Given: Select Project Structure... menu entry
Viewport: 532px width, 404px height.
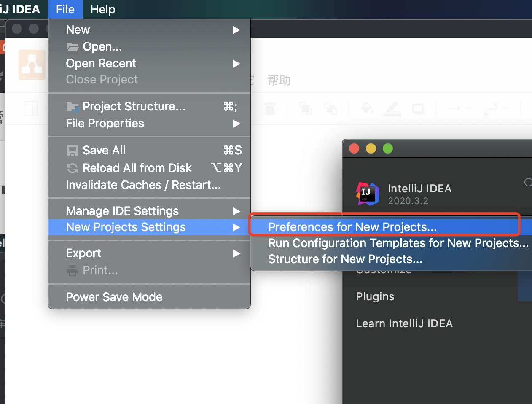Looking at the screenshot, I should pos(149,106).
